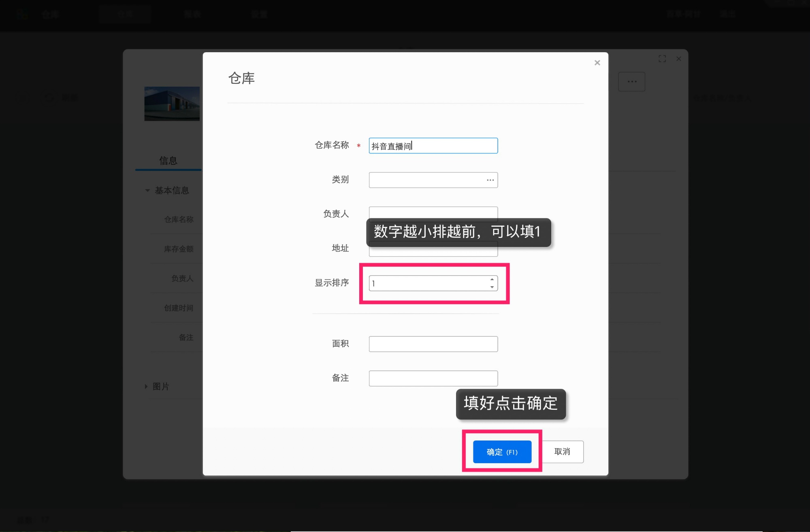Increase 显示排序 using the up arrow
The image size is (810, 532).
pyautogui.click(x=491, y=279)
